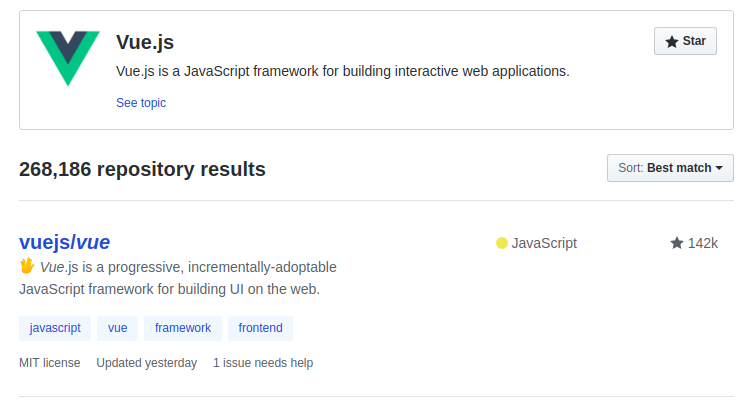Viewport: 750px width, 404px height.
Task: Star the Vue.js topic
Action: [685, 41]
